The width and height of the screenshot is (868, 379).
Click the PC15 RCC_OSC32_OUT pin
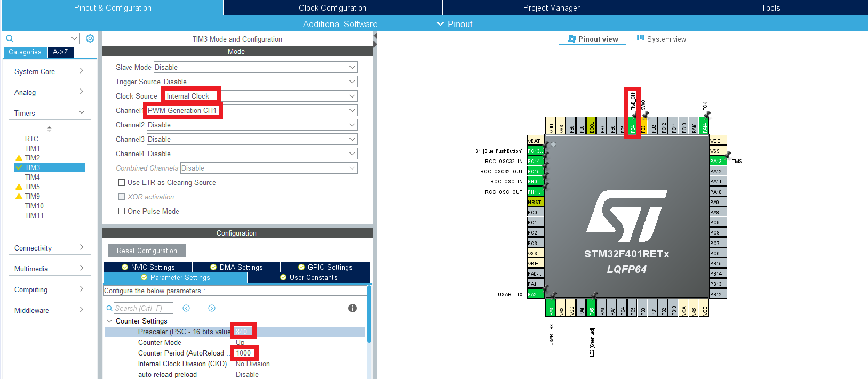536,171
